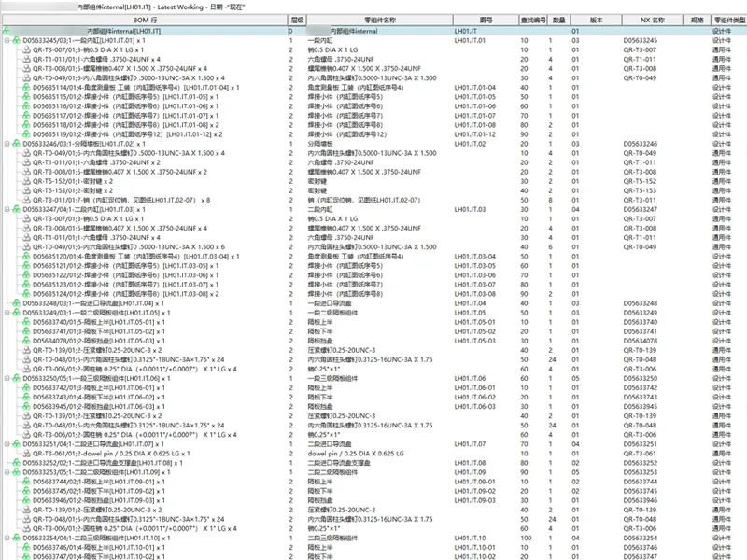747x560 pixels.
Task: Collapse the D05633245 LH01.IT.01 tree node
Action: (x=7, y=40)
